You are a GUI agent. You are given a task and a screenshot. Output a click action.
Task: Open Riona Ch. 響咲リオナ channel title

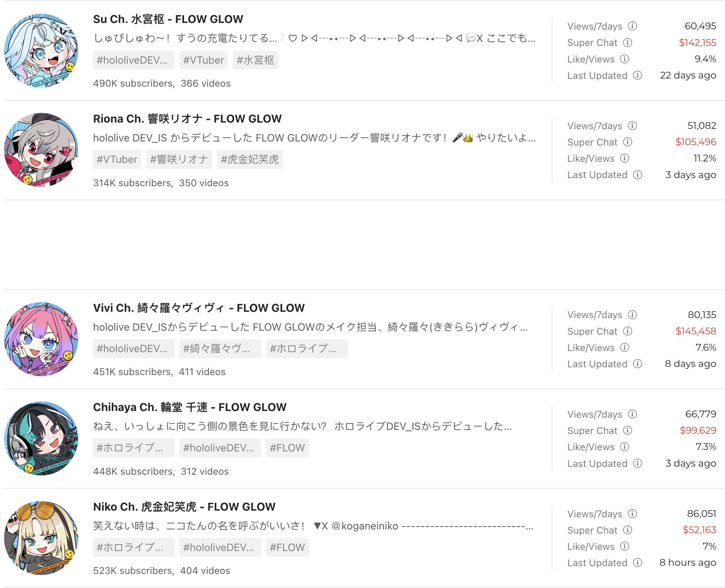(187, 119)
